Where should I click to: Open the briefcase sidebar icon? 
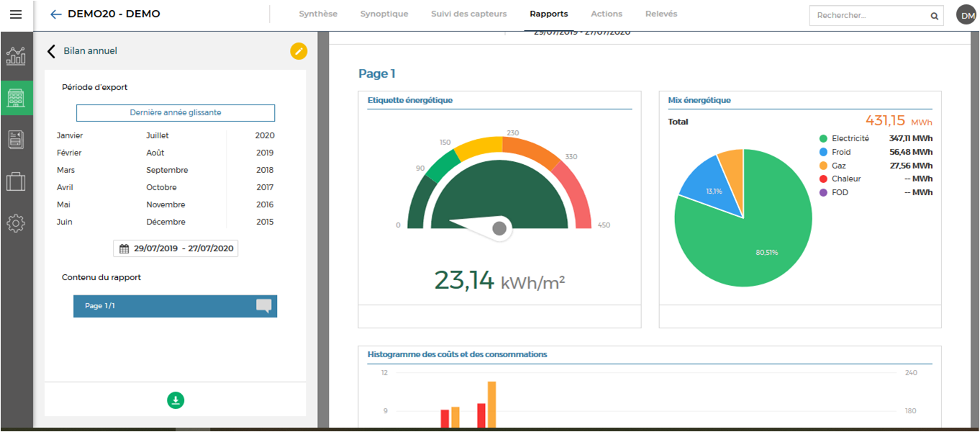pyautogui.click(x=16, y=181)
